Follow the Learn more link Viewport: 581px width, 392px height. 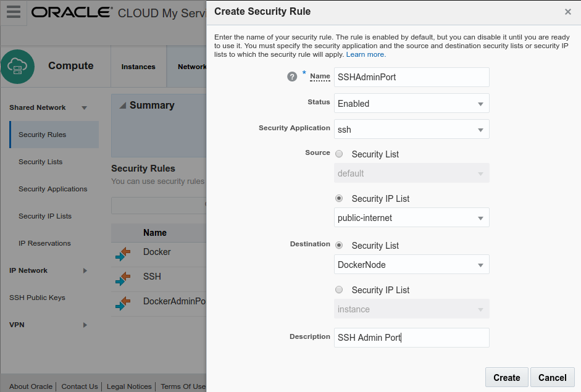pyautogui.click(x=366, y=54)
